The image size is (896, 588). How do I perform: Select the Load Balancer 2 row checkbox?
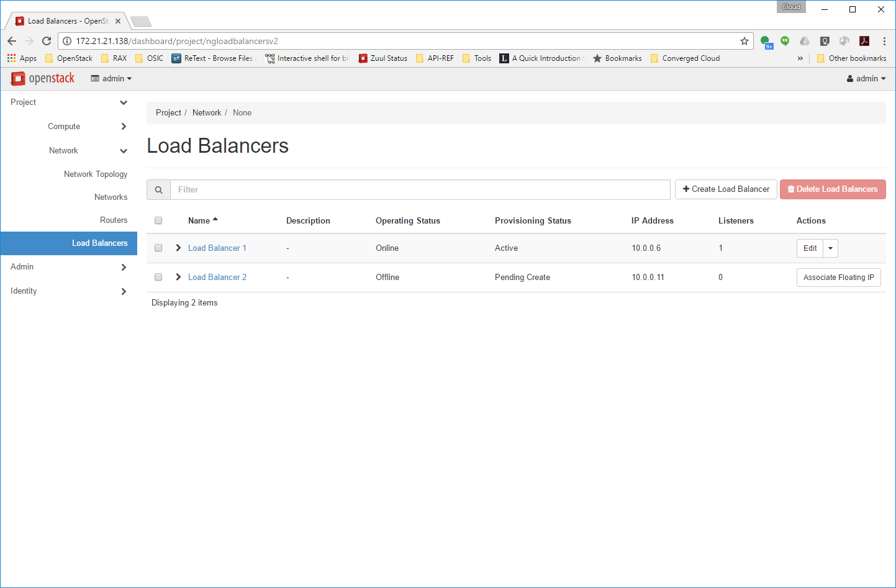(158, 277)
